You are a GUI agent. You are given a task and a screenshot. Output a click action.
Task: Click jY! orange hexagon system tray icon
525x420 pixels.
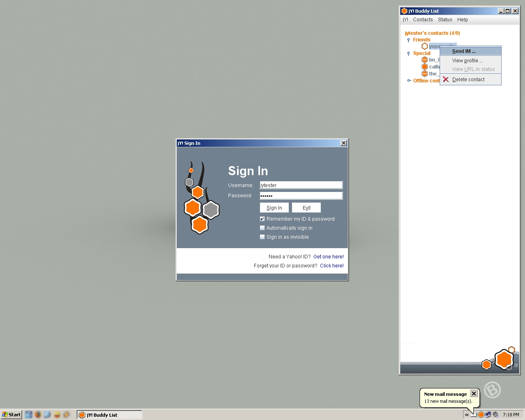click(x=481, y=415)
